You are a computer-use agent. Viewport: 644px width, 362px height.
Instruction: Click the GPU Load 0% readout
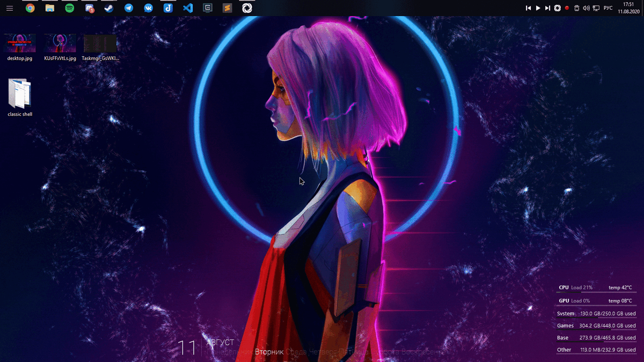(x=574, y=301)
